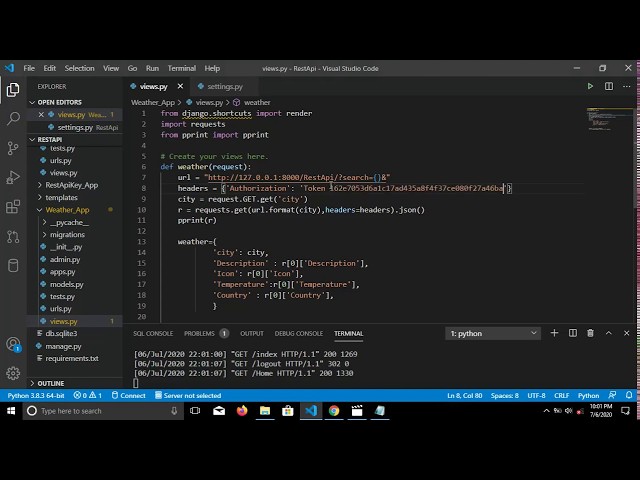Open the Manage gear in activity bar

13,373
